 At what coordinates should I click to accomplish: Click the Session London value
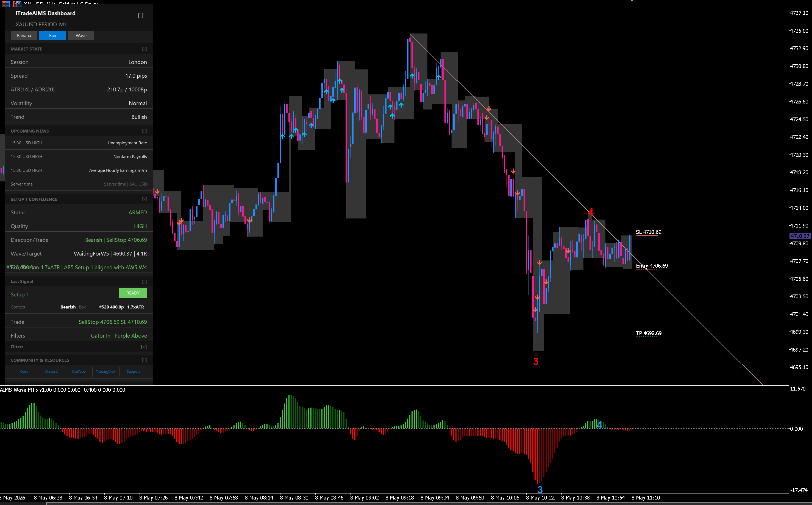point(137,63)
